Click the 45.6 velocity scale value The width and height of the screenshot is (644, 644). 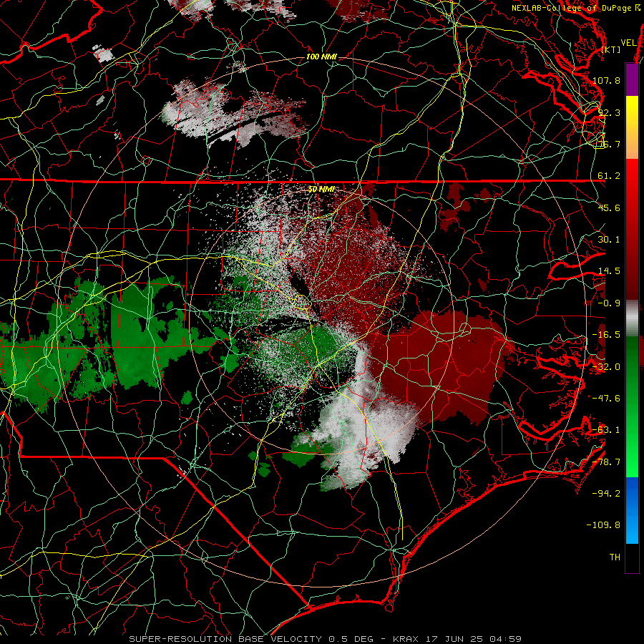(x=609, y=208)
